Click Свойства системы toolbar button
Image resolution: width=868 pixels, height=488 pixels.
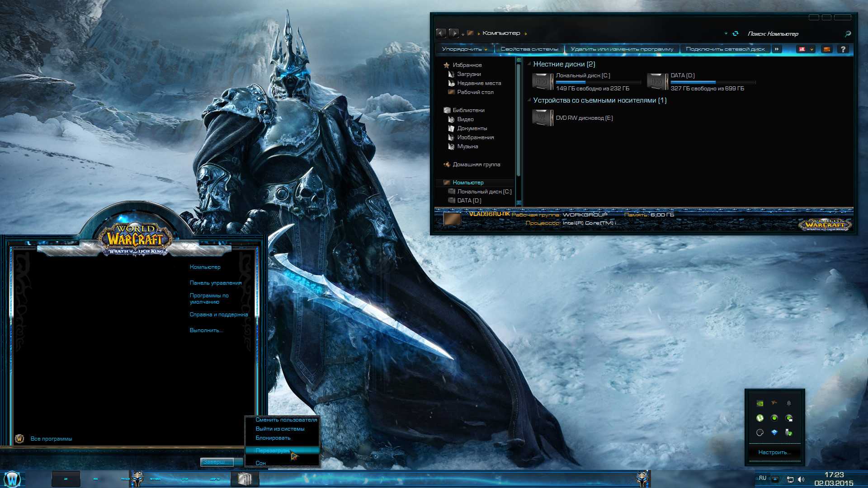tap(529, 49)
